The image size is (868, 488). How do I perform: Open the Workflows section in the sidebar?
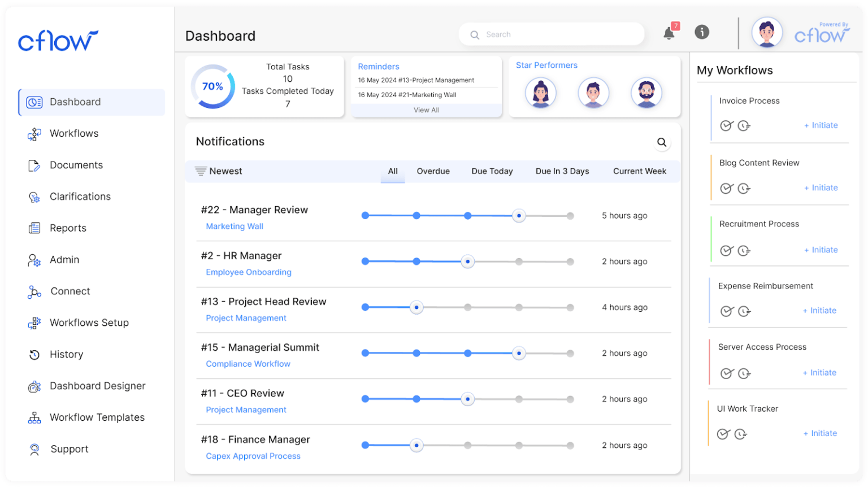[75, 133]
